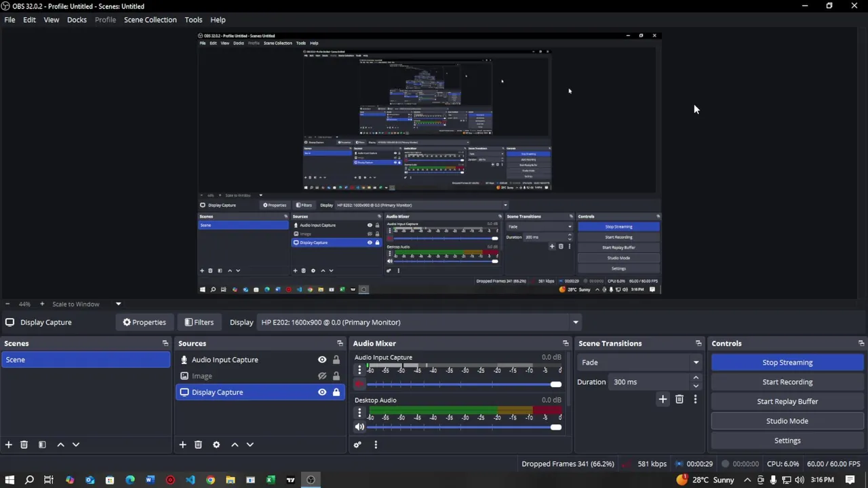Screen dimensions: 868x488
Task: Float the Audio Mixer dock
Action: click(566, 343)
